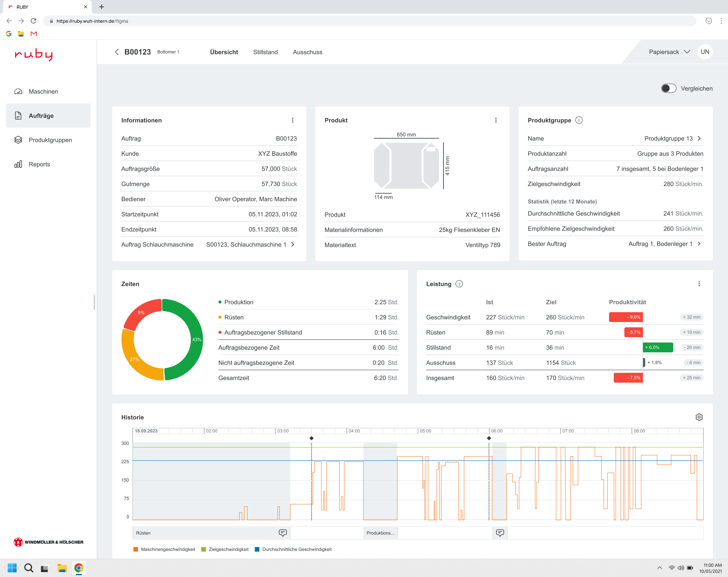Image resolution: width=728 pixels, height=577 pixels.
Task: Click the first diamond marker on the Historie timeline
Action: [x=311, y=438]
